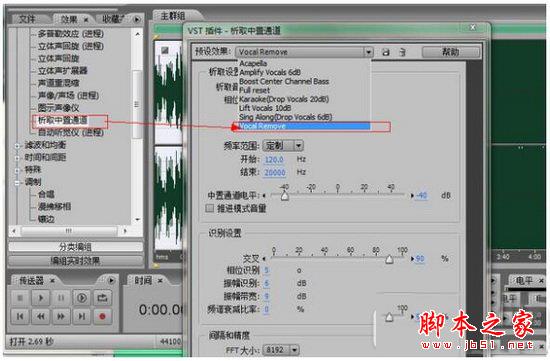Click right arrow of 中置通道电平 slider
The image size is (550, 361).
(412, 195)
